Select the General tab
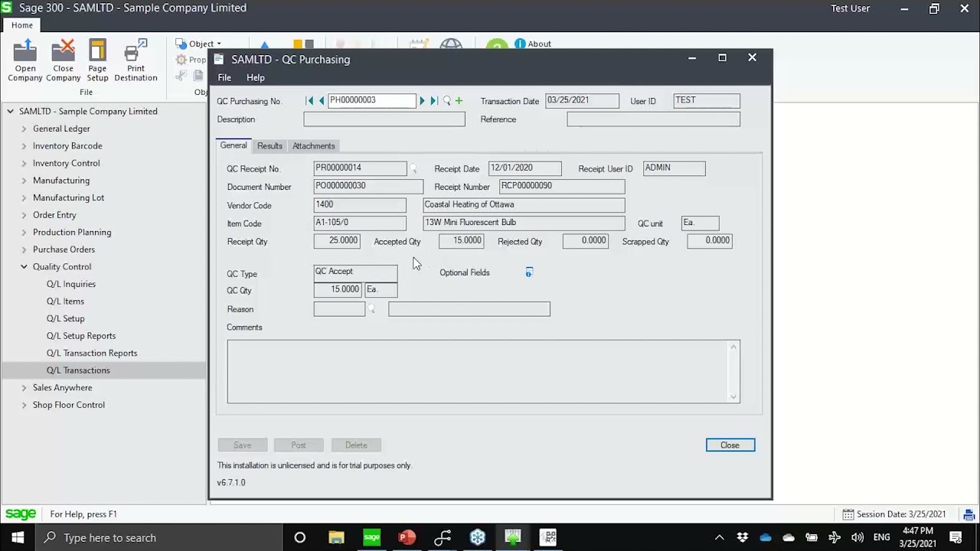Image resolution: width=980 pixels, height=551 pixels. (234, 145)
